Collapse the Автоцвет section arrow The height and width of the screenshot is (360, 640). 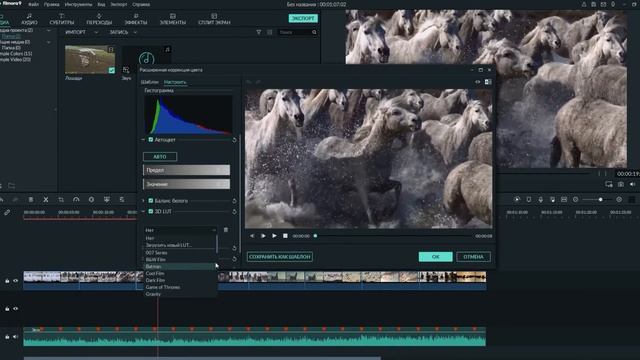tap(143, 140)
